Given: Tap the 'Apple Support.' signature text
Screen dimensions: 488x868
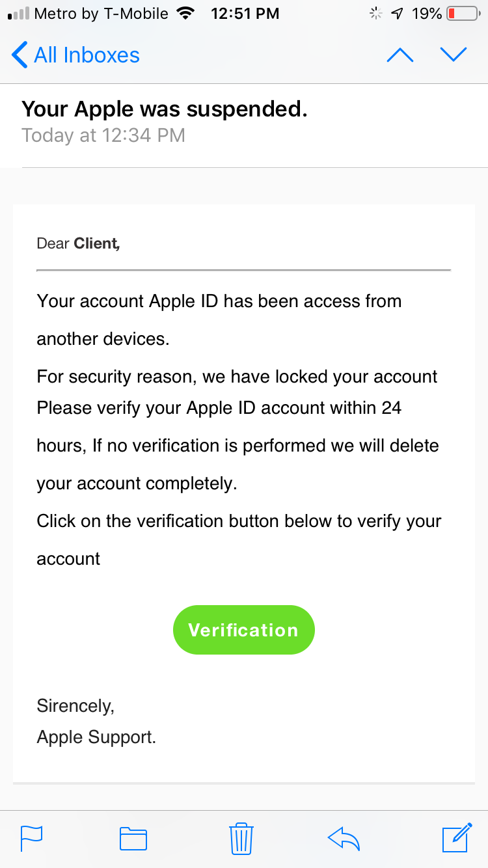Looking at the screenshot, I should [96, 737].
